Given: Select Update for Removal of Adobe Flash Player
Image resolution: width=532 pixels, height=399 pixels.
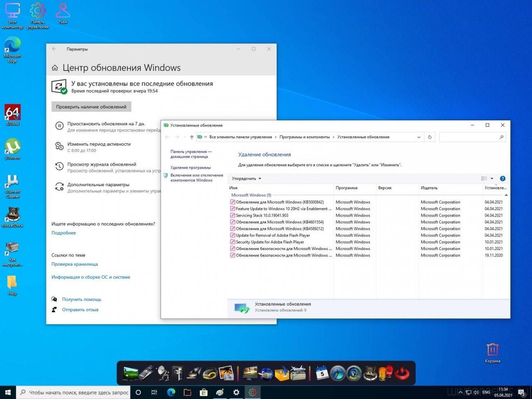Looking at the screenshot, I should [368, 235].
